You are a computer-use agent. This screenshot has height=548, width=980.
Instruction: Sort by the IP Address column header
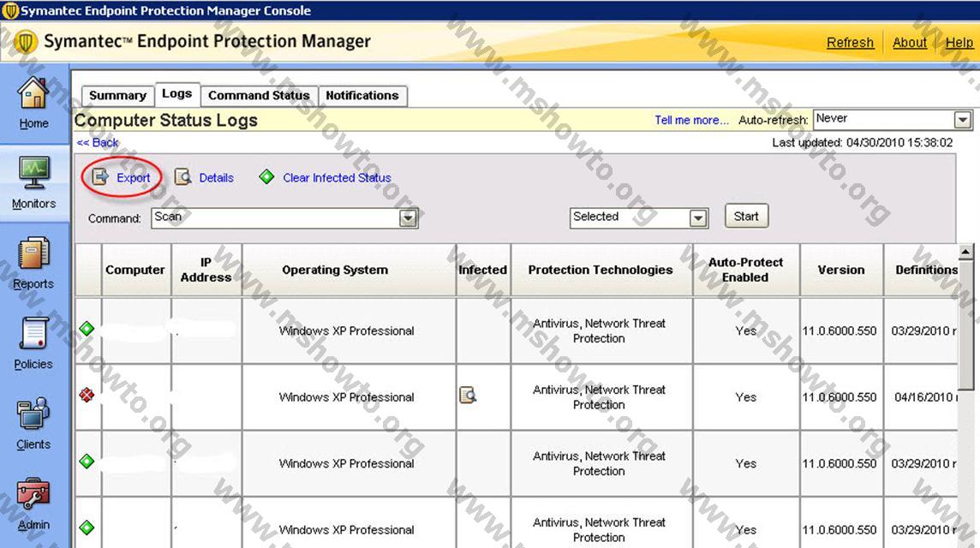coord(206,270)
